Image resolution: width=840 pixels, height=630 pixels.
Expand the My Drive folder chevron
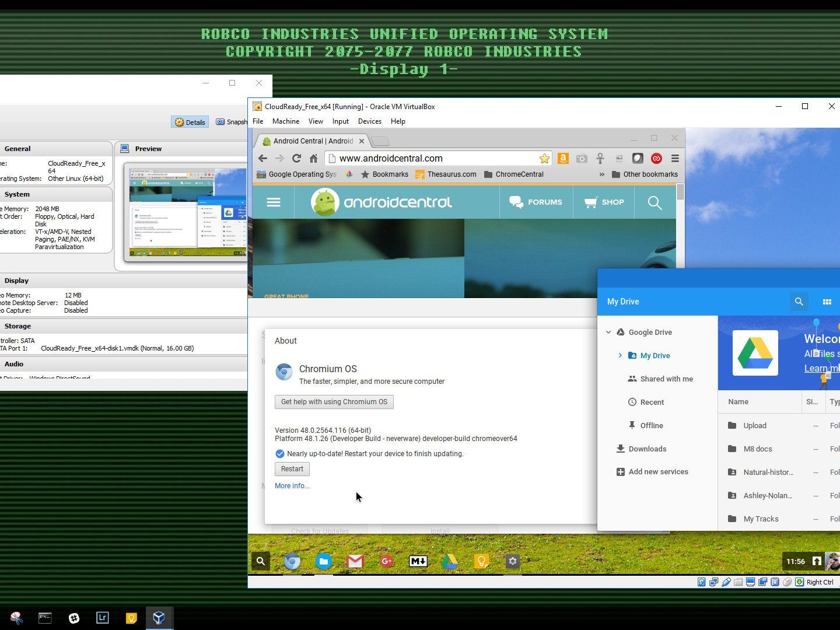619,355
